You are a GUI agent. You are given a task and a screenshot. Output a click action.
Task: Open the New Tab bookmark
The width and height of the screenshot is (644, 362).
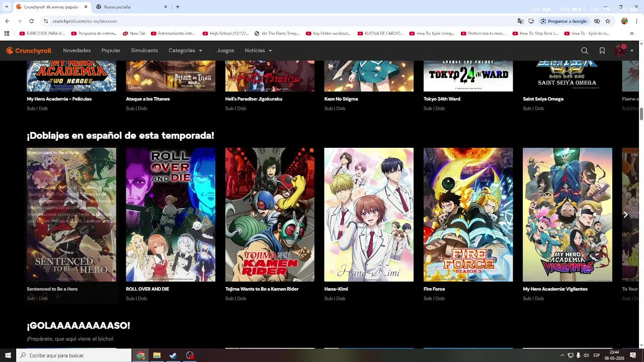click(x=134, y=34)
